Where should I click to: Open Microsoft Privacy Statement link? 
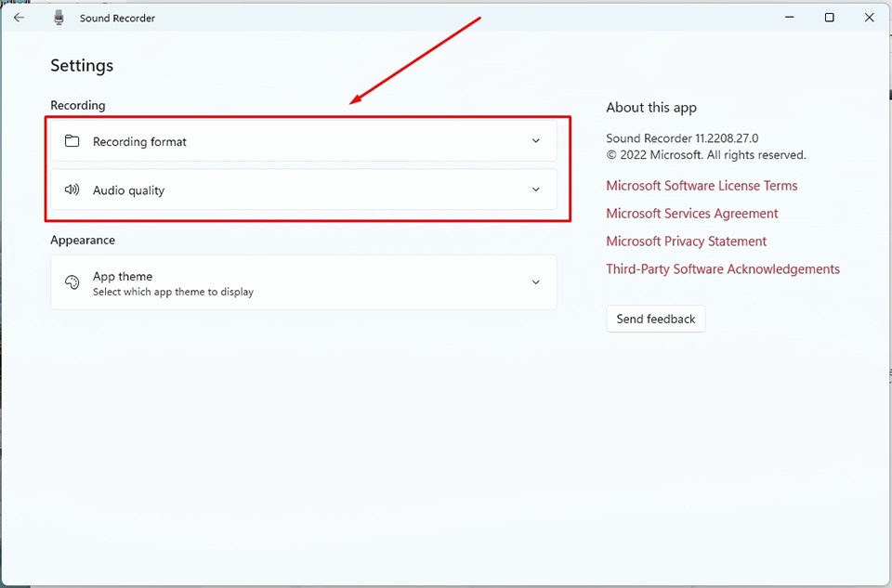pos(686,242)
